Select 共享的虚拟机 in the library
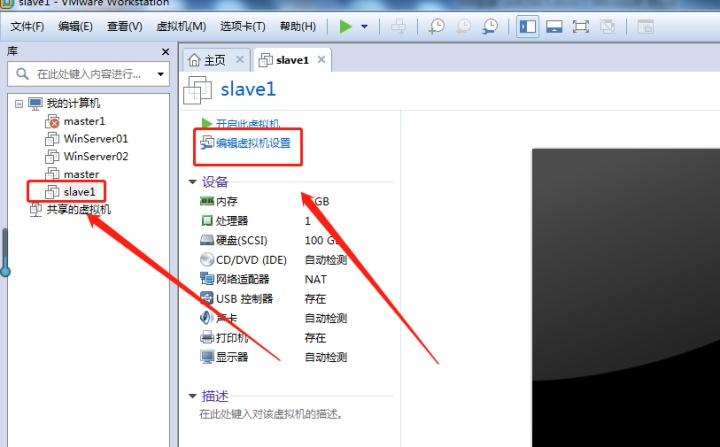Image resolution: width=720 pixels, height=447 pixels. pos(79,210)
